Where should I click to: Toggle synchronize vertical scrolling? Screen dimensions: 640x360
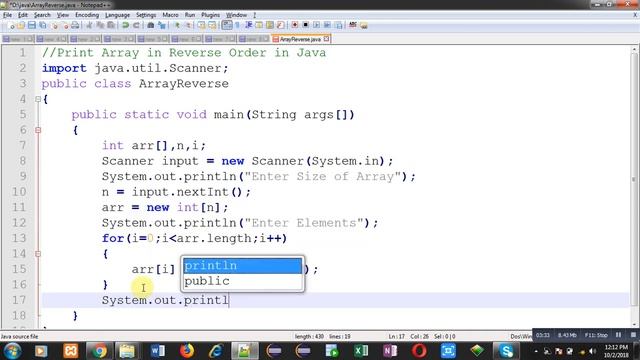[x=202, y=25]
